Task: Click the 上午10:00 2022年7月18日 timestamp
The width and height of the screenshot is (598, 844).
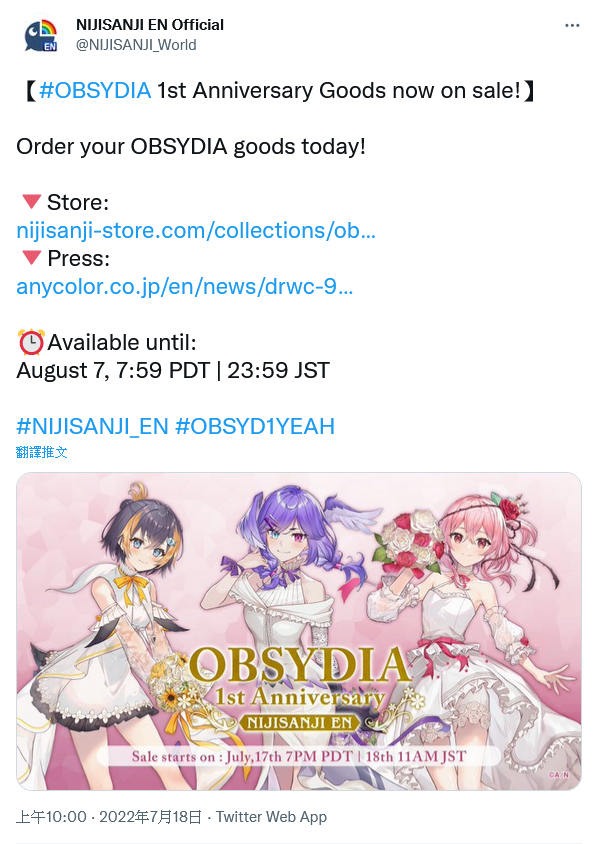Action: [109, 817]
